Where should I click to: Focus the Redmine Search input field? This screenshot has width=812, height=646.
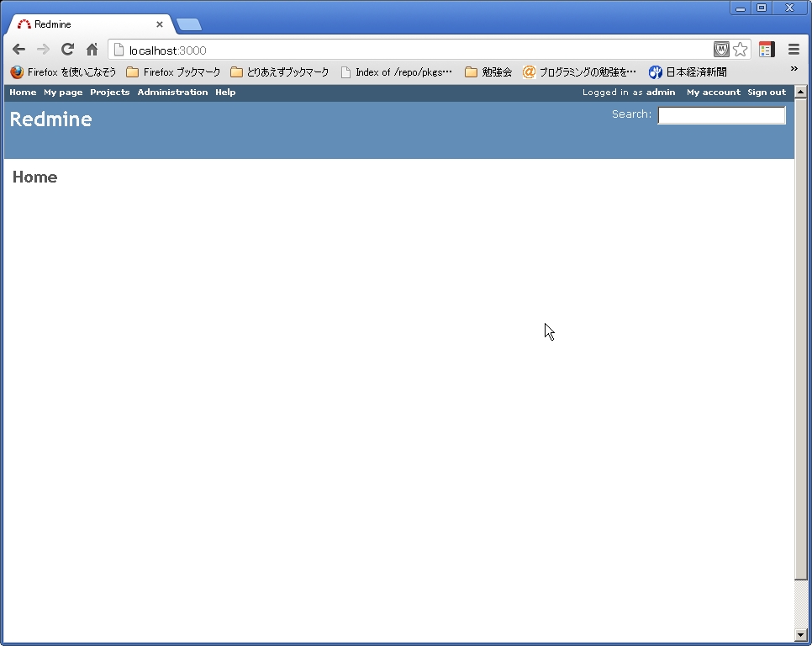click(x=721, y=115)
